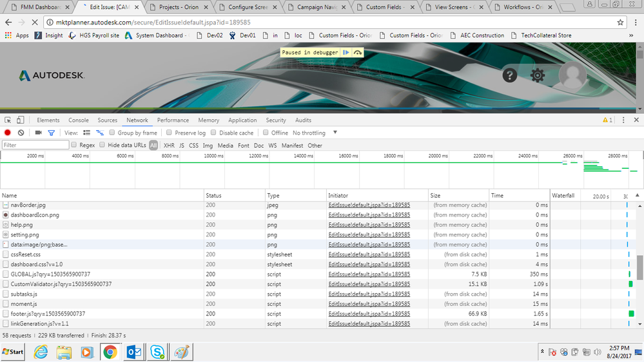Viewport: 644px width, 362px height.
Task: Sort requests by Status column
Action: (x=234, y=195)
